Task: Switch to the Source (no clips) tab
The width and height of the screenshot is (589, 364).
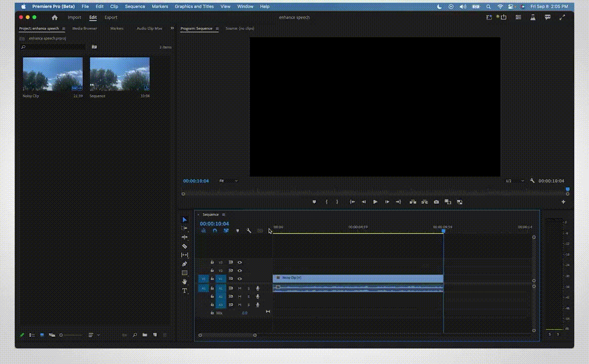Action: click(240, 28)
